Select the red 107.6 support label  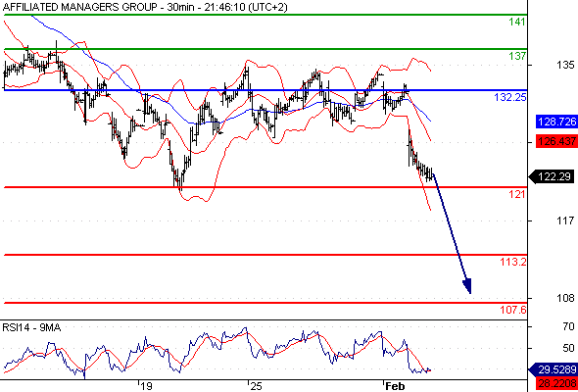[513, 310]
